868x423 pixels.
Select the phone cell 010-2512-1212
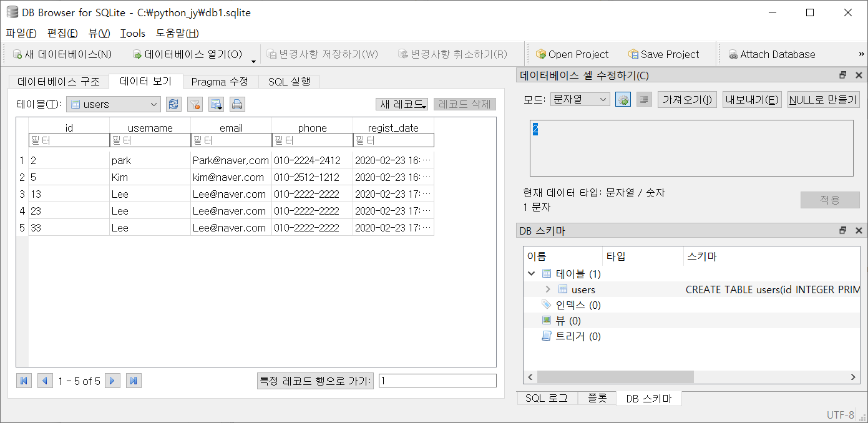[x=312, y=177]
